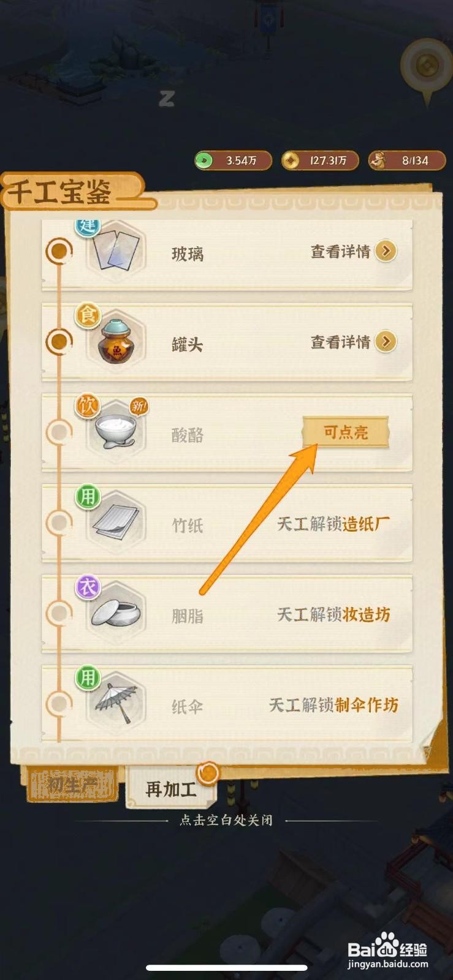Toggle the progress node beside 玻璃
Image resolution: width=453 pixels, height=980 pixels.
pyautogui.click(x=59, y=251)
